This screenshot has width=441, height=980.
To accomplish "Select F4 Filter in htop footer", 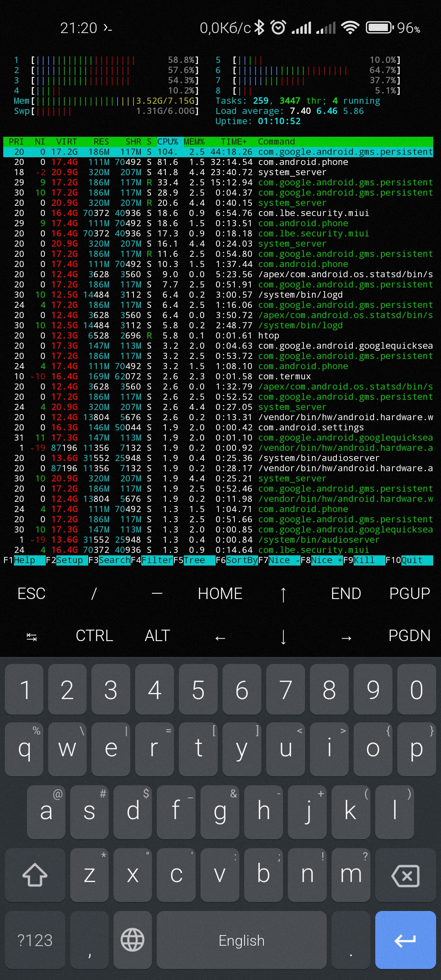I will [152, 560].
